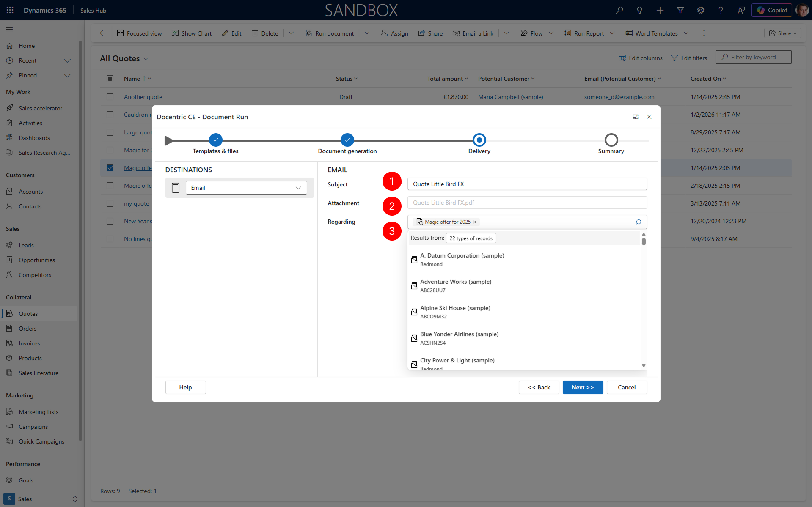Check the my quote row checkbox
The height and width of the screenshot is (507, 812).
(110, 203)
